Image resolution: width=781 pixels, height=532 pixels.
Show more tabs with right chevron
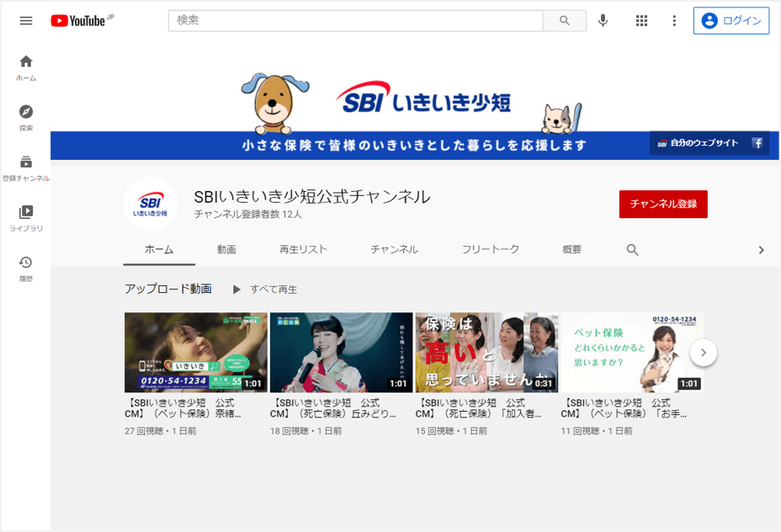[761, 250]
